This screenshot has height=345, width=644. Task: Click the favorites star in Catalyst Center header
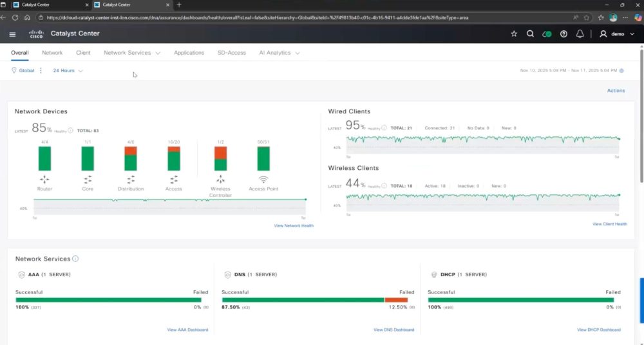click(x=514, y=34)
